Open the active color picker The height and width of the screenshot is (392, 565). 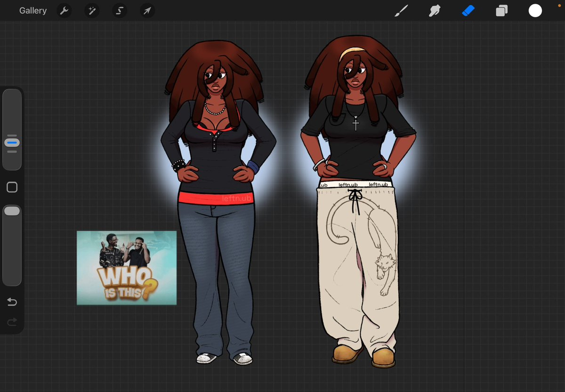pyautogui.click(x=535, y=11)
